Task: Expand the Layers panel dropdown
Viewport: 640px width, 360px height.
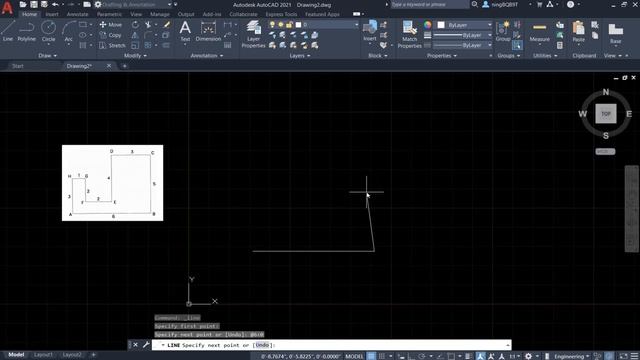Action: click(300, 56)
